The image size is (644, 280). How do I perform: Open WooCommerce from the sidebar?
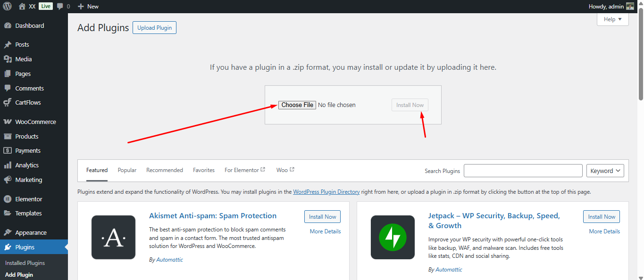point(35,122)
